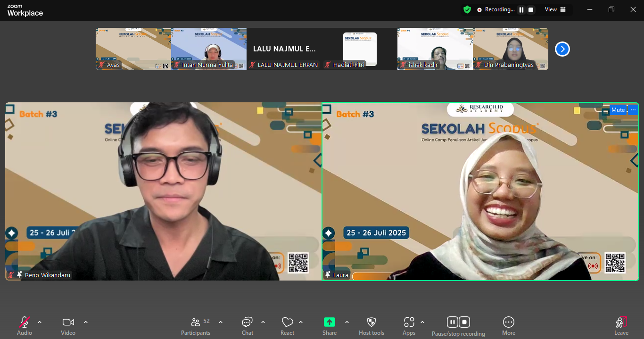Open Host tools shield

coord(372,326)
